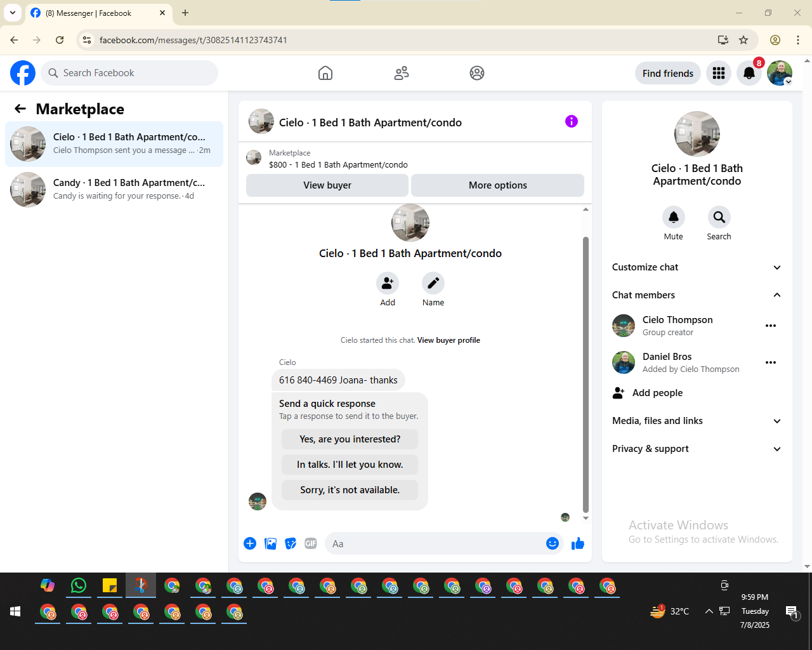Open the Chrome three-dot menu
Image resolution: width=812 pixels, height=650 pixels.
[798, 40]
